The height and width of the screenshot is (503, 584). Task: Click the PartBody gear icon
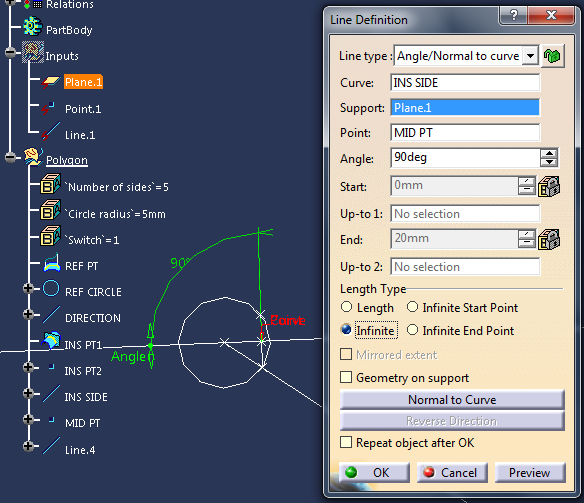[x=32, y=26]
